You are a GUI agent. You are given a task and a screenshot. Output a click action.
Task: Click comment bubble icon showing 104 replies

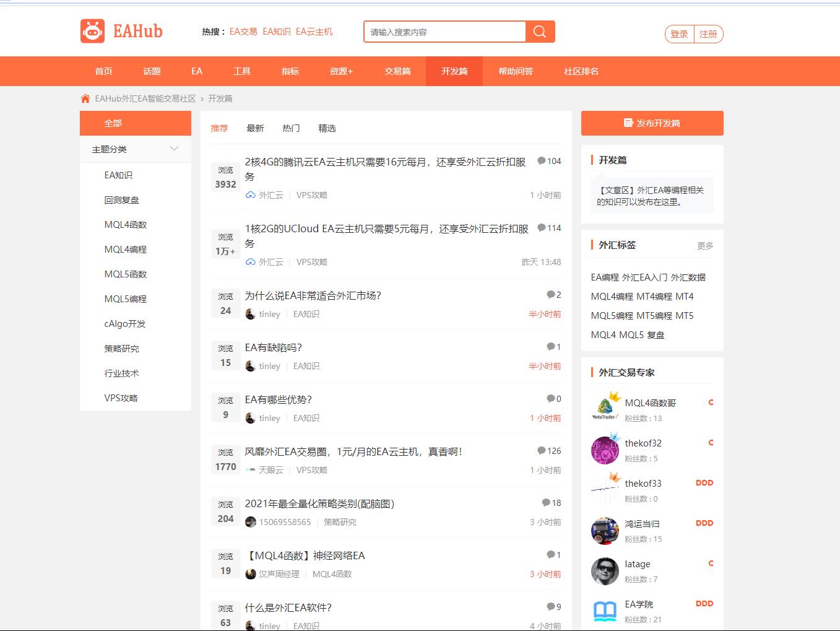click(542, 161)
